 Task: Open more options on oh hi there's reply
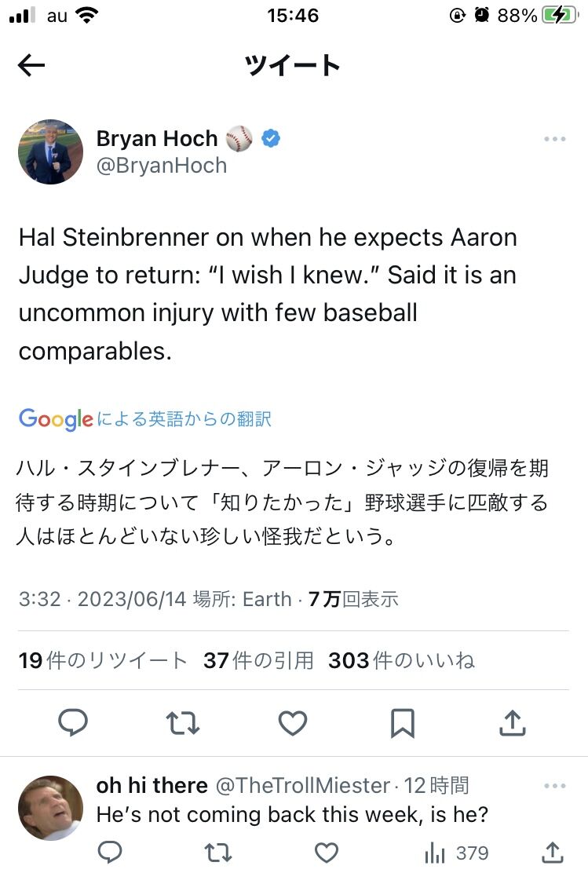(554, 786)
